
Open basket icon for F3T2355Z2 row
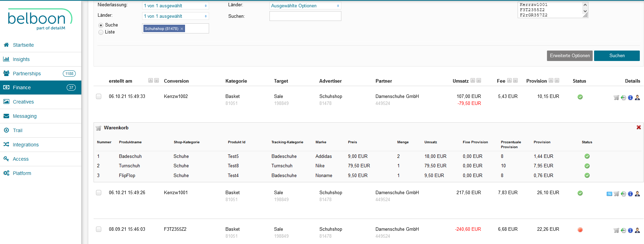tap(616, 230)
